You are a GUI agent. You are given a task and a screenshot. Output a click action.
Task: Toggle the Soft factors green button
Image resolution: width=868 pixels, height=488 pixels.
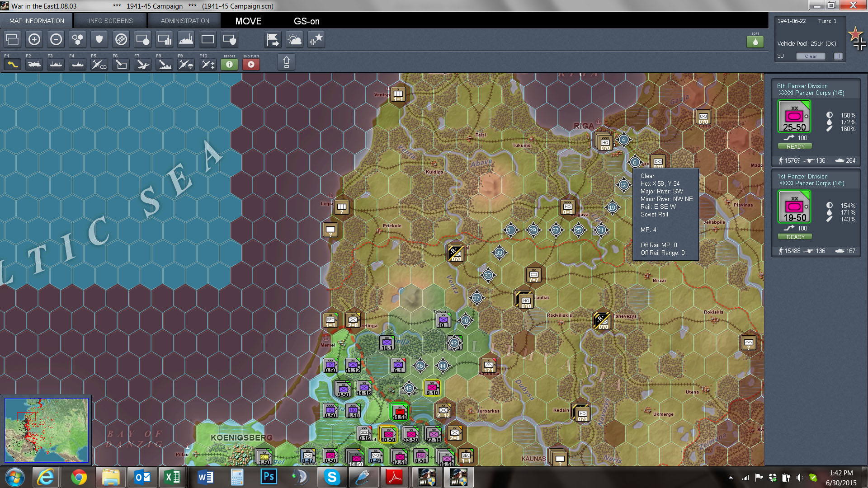click(x=755, y=42)
